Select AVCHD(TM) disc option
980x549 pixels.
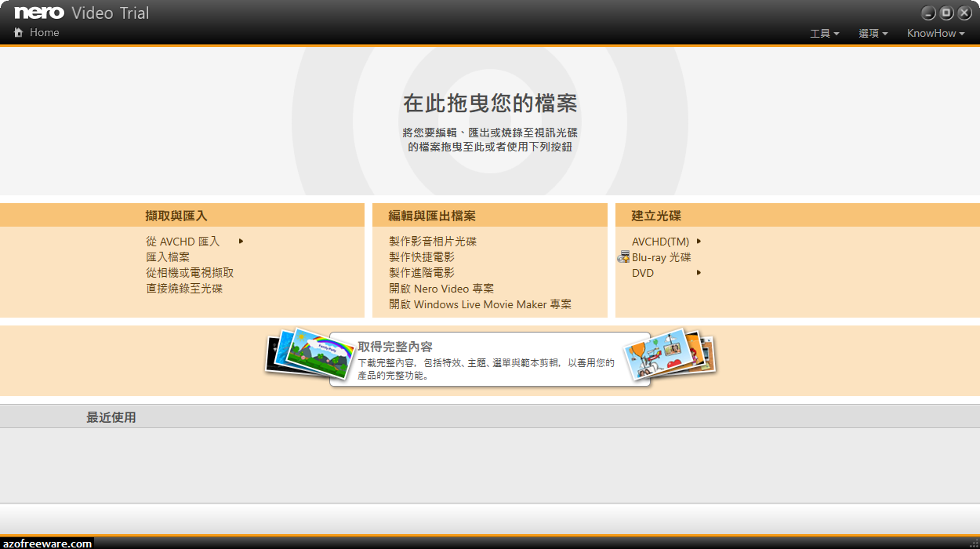click(660, 242)
